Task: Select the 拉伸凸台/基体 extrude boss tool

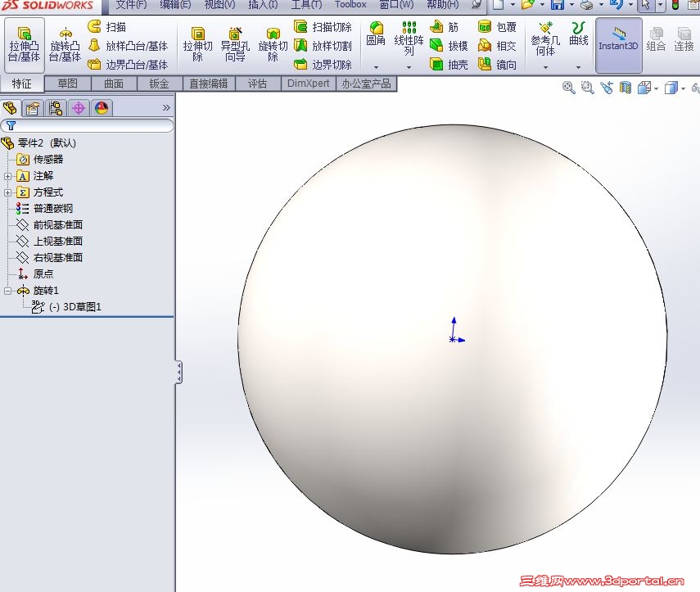Action: click(25, 45)
